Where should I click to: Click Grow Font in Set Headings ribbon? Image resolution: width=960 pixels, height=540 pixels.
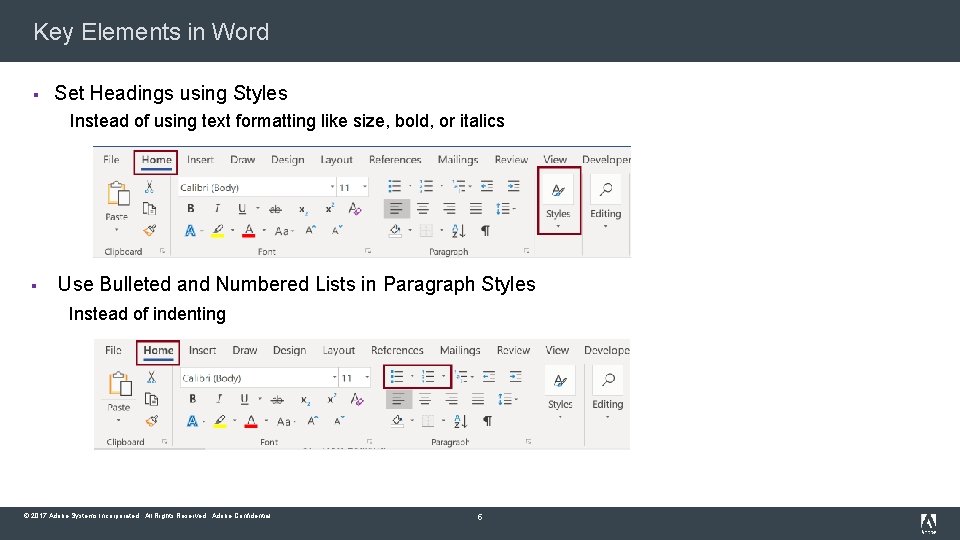[x=310, y=230]
